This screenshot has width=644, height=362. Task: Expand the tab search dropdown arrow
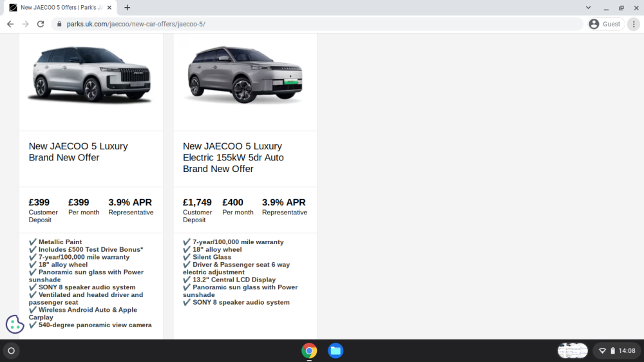[x=588, y=7]
